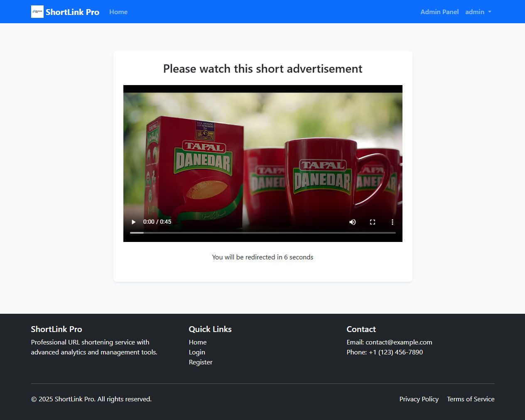Click the 'Professional URL shortening service' description
This screenshot has height=420, width=525.
click(x=94, y=347)
